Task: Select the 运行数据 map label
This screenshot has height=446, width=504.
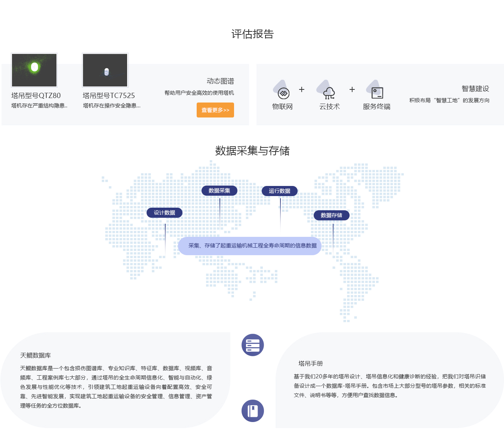Action: click(x=280, y=191)
